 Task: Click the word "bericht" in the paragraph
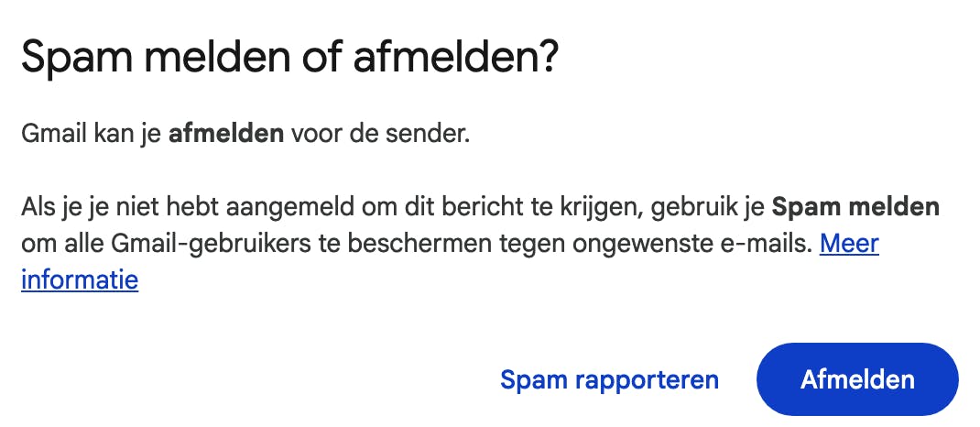[x=495, y=207]
